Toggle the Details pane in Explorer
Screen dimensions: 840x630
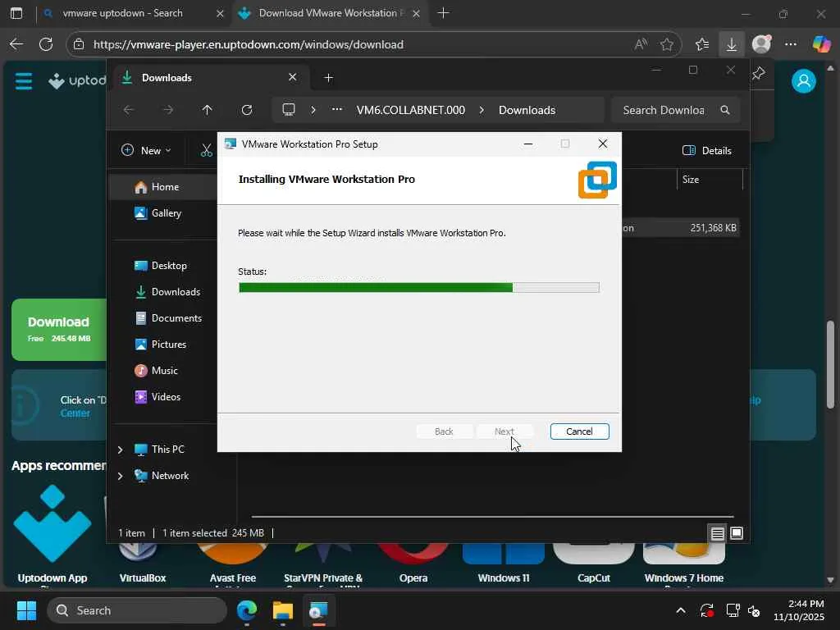pyautogui.click(x=706, y=151)
